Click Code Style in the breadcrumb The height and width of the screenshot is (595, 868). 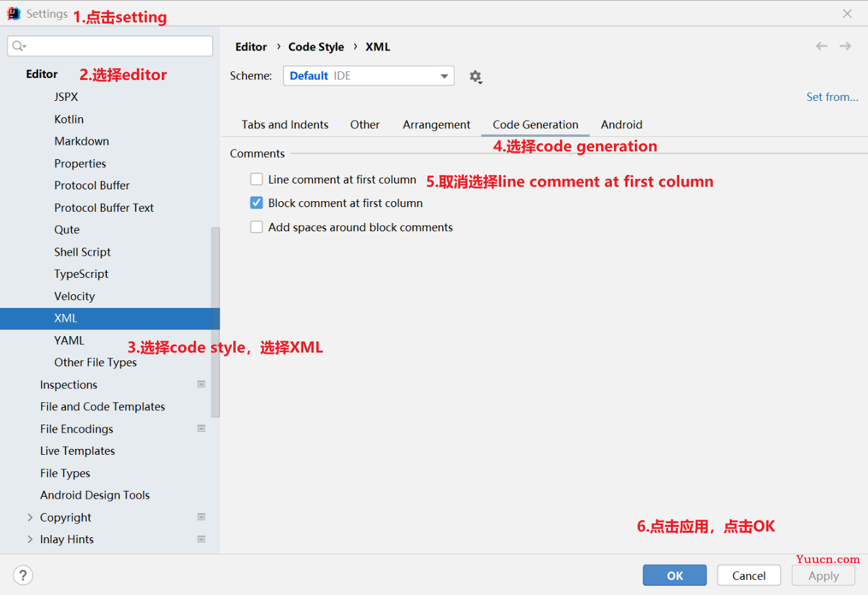316,47
